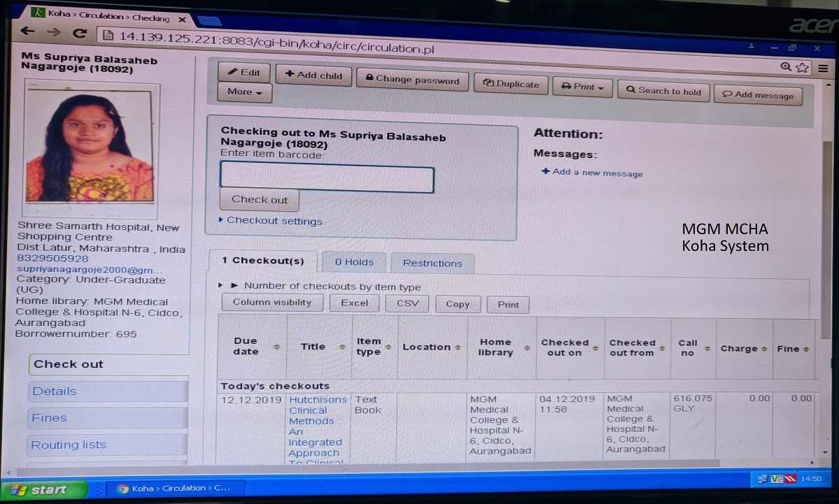Screen dimensions: 839x504
Task: Open Fines in the patron sidebar
Action: [108, 418]
